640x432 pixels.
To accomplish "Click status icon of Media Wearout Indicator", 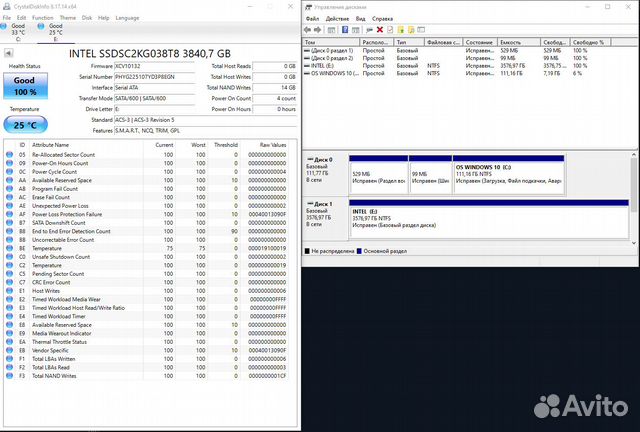I will (9, 333).
